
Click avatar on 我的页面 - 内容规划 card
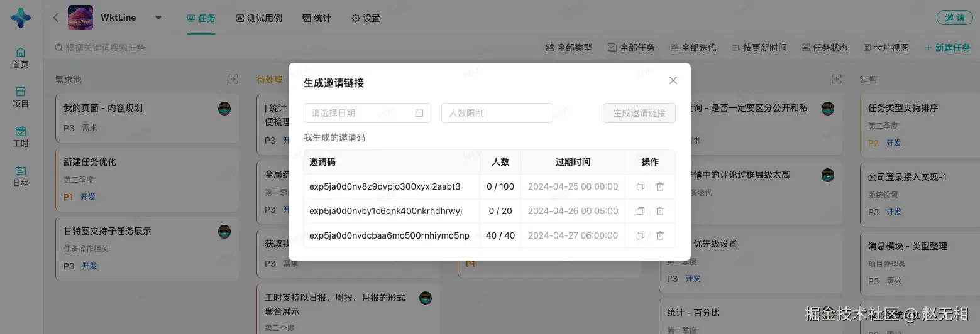224,108
